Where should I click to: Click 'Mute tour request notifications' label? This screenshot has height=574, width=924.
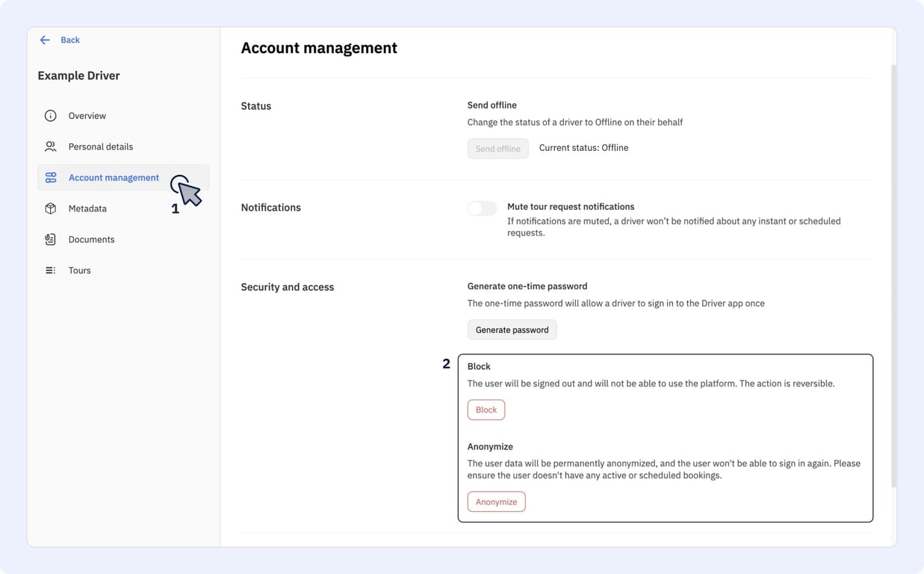(x=571, y=207)
